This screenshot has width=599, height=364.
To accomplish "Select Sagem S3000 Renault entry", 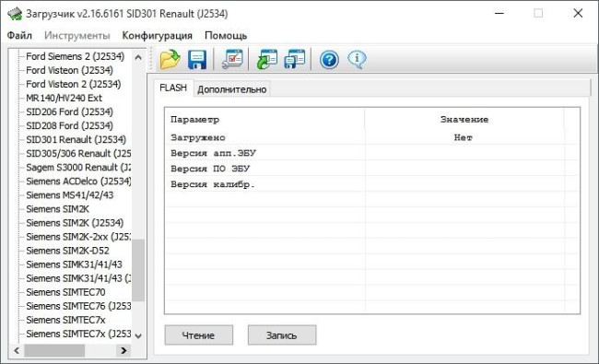I will (x=78, y=168).
